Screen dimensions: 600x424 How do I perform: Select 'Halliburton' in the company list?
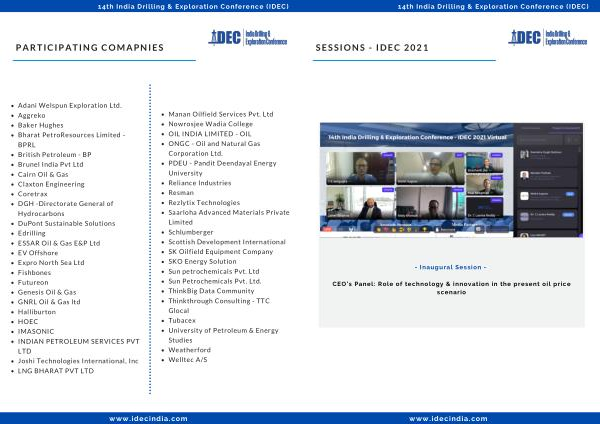(x=37, y=312)
